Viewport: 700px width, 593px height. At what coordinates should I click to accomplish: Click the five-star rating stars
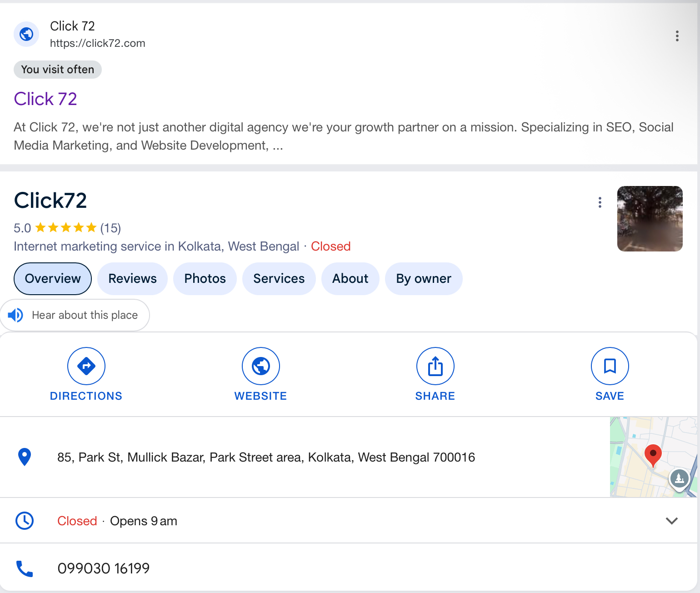(66, 227)
